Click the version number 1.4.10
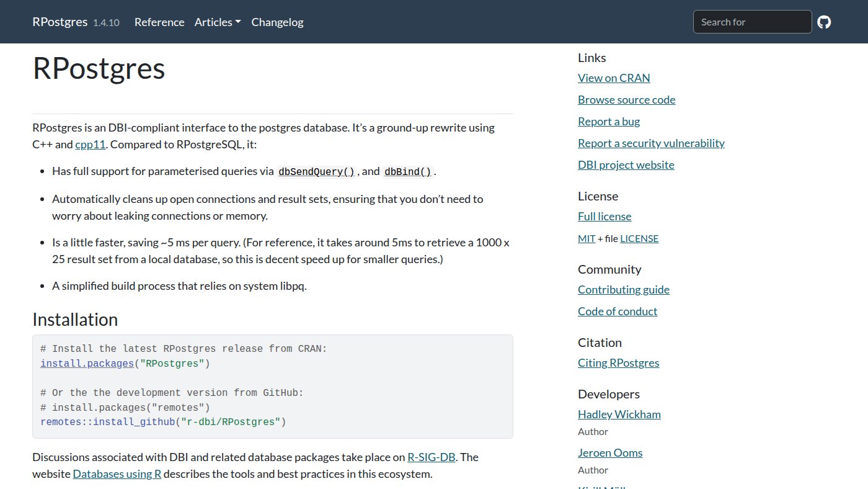The width and height of the screenshot is (868, 489). 106,22
